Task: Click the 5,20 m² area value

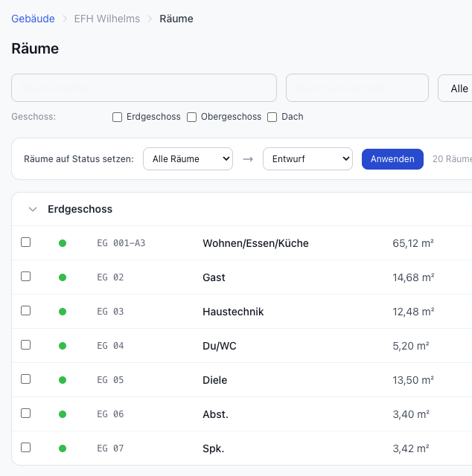Action: click(411, 346)
